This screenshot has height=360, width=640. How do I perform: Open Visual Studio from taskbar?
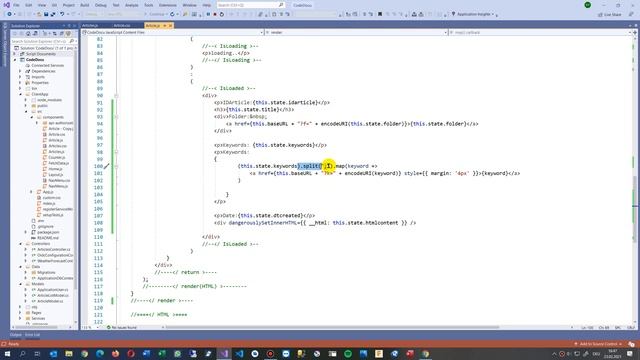pos(224,353)
